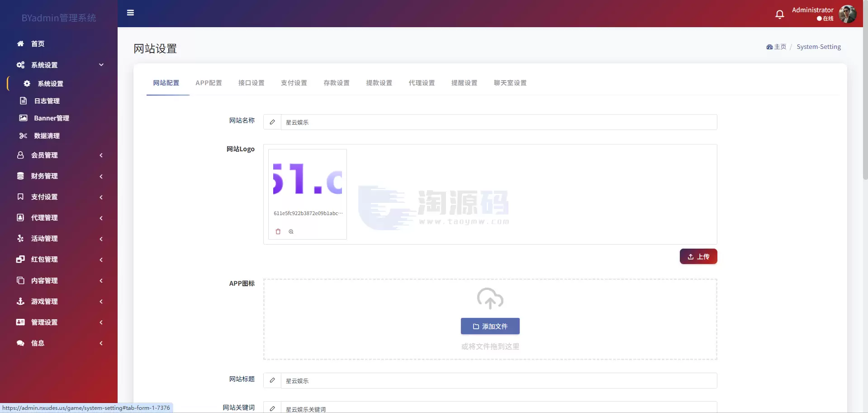868x413 pixels.
Task: Click the uploaded logo thumbnail image
Action: (x=308, y=179)
